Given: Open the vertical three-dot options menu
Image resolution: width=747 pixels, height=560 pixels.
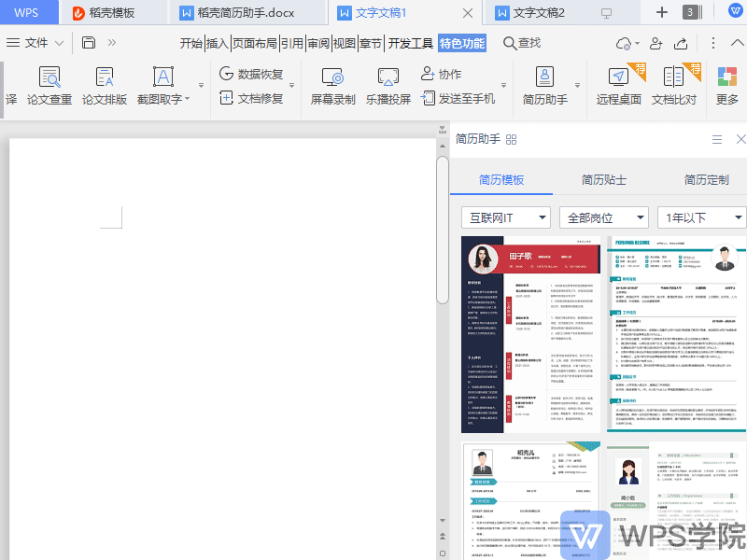Looking at the screenshot, I should pyautogui.click(x=712, y=43).
